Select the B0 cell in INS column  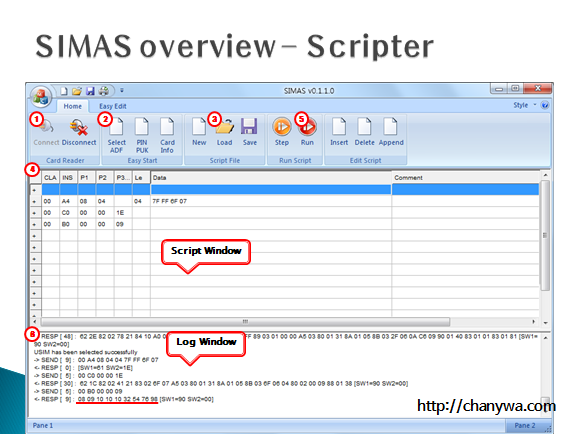[68, 224]
